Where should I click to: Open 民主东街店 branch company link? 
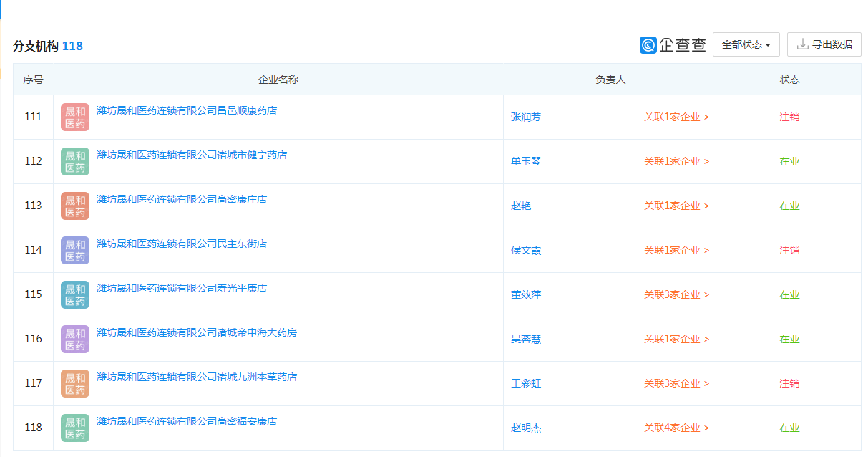(182, 244)
